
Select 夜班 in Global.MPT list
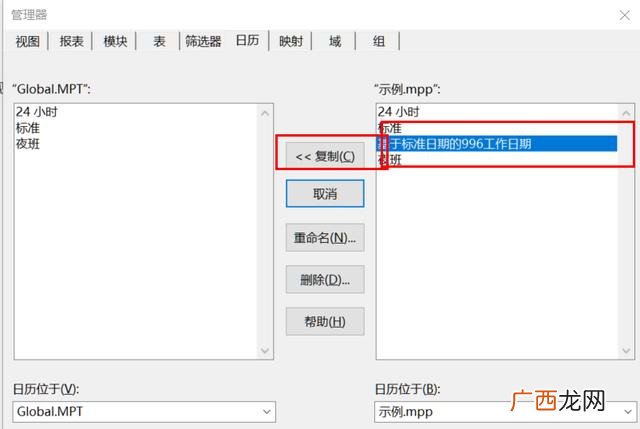pos(136,144)
